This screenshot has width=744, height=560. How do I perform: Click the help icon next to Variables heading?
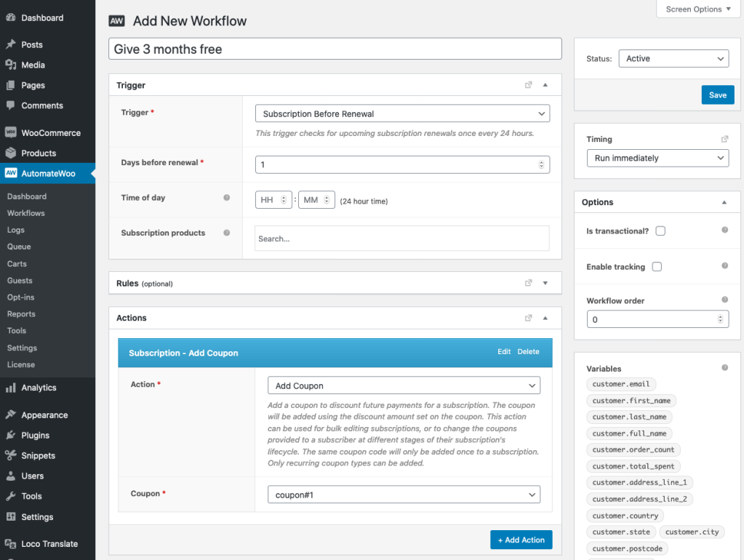(724, 368)
